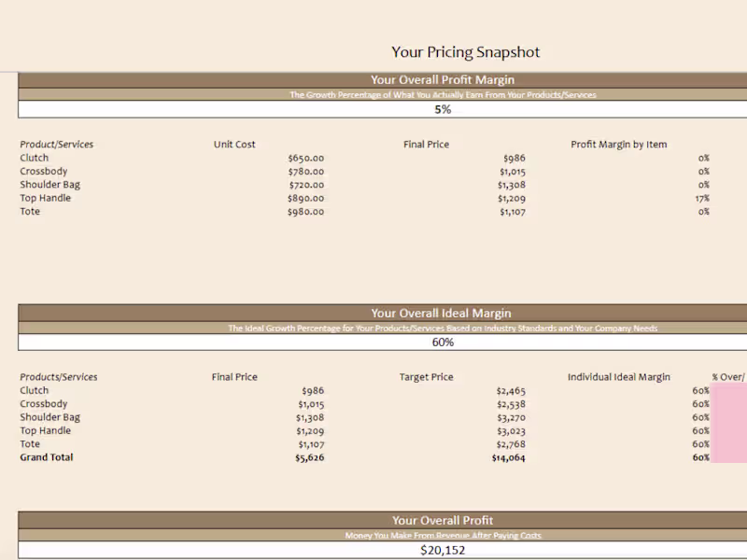This screenshot has width=747, height=560.
Task: Click the Clutch target price $2,465
Action: [x=511, y=391]
